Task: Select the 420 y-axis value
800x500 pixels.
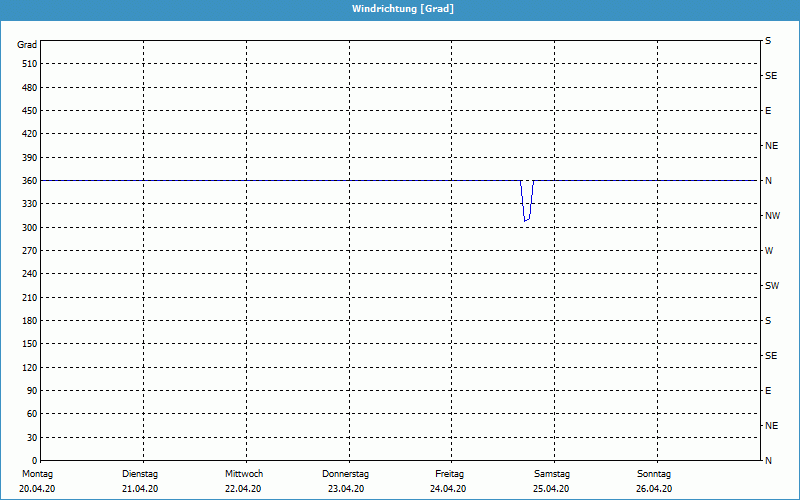Action: [30, 134]
